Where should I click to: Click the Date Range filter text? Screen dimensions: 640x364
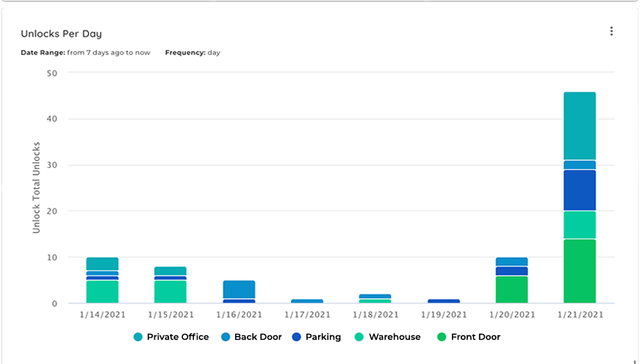pyautogui.click(x=85, y=53)
